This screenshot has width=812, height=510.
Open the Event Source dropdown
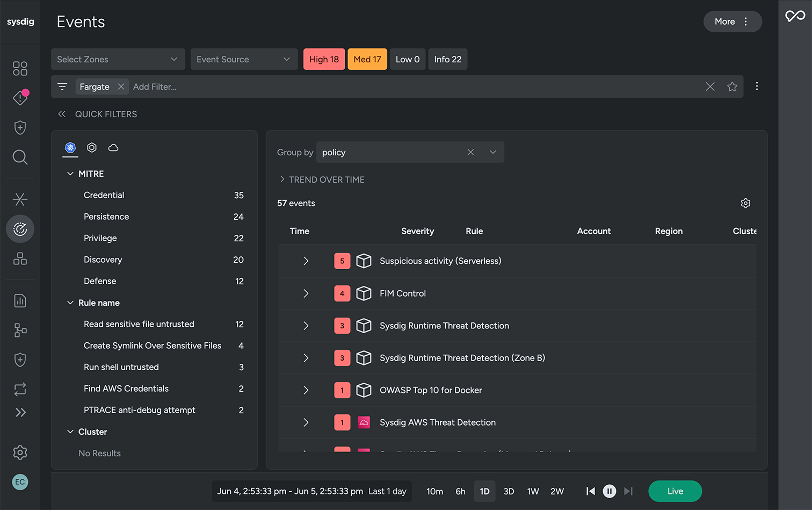pyautogui.click(x=244, y=59)
